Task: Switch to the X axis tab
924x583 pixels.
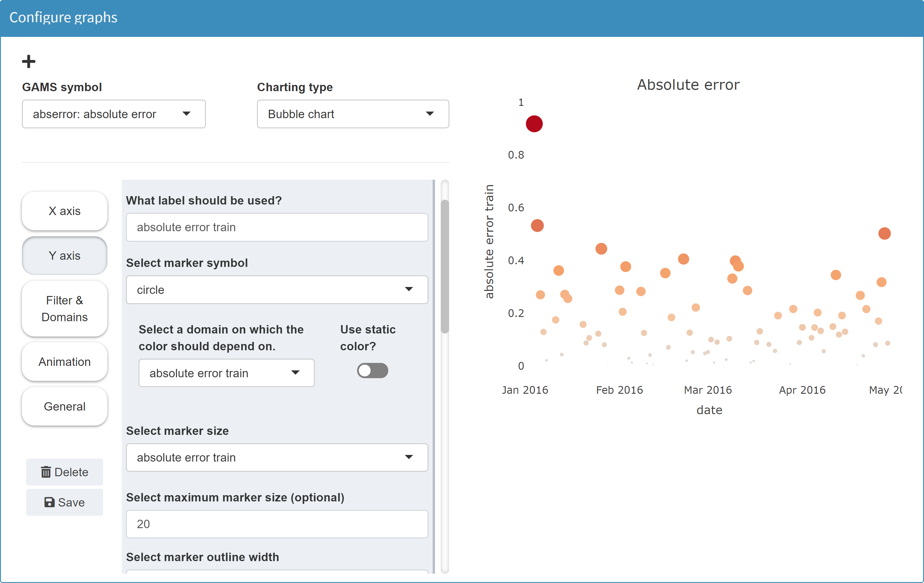Action: pos(64,211)
